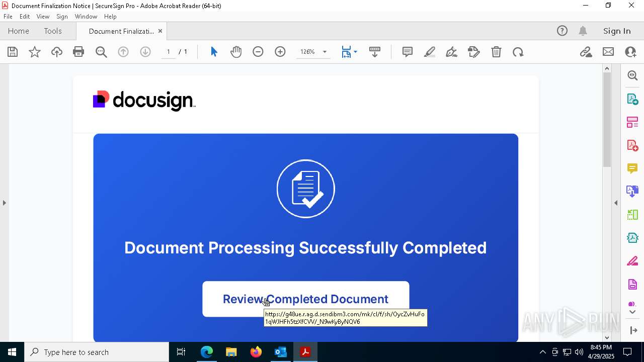Open the search magnifier tool in right pane

(x=632, y=75)
